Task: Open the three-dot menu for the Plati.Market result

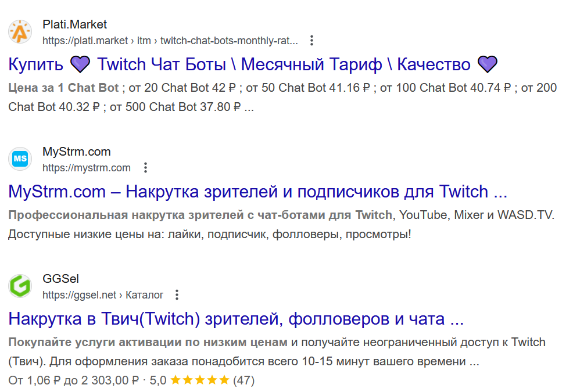Action: (311, 41)
